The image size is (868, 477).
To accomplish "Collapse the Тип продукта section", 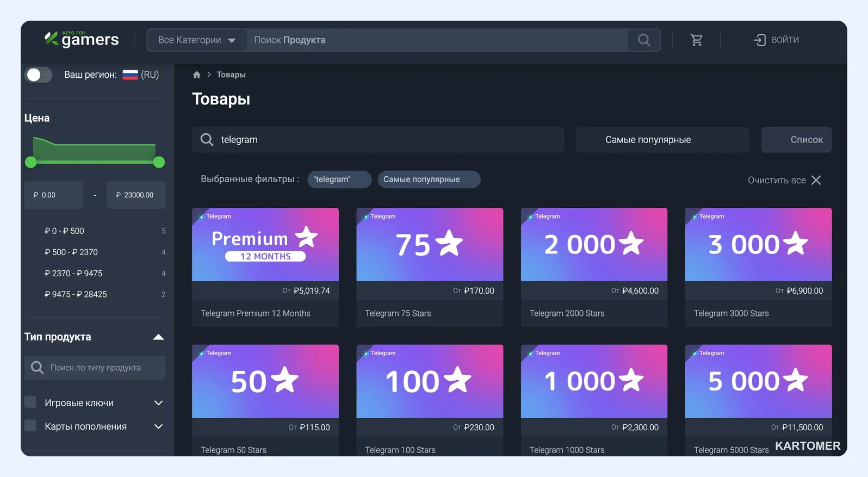I will tap(158, 337).
